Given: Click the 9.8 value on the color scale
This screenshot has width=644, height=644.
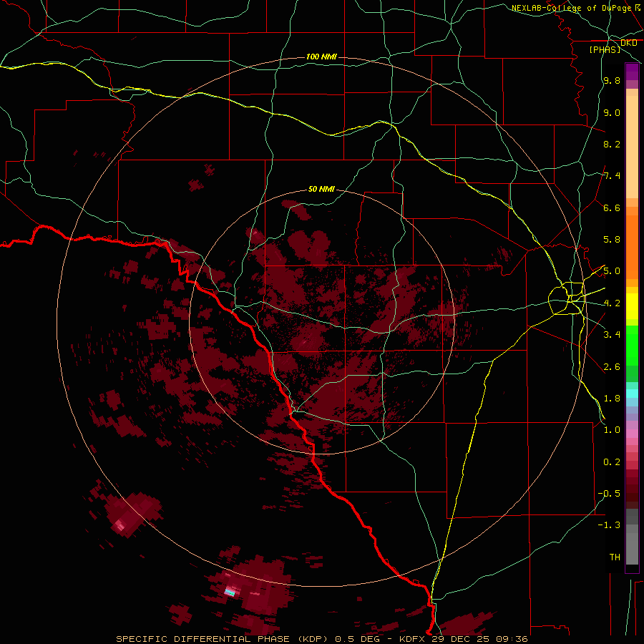Looking at the screenshot, I should 612,80.
